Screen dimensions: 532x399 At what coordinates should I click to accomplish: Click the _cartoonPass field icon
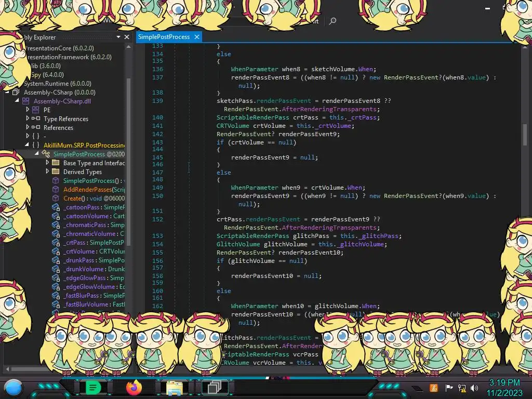[56, 207]
